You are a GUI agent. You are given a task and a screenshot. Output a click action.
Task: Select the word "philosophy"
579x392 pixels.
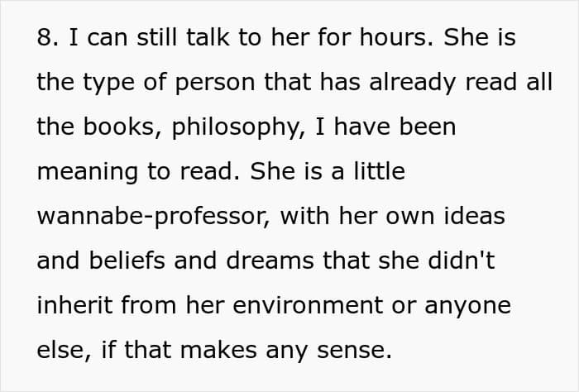point(235,127)
